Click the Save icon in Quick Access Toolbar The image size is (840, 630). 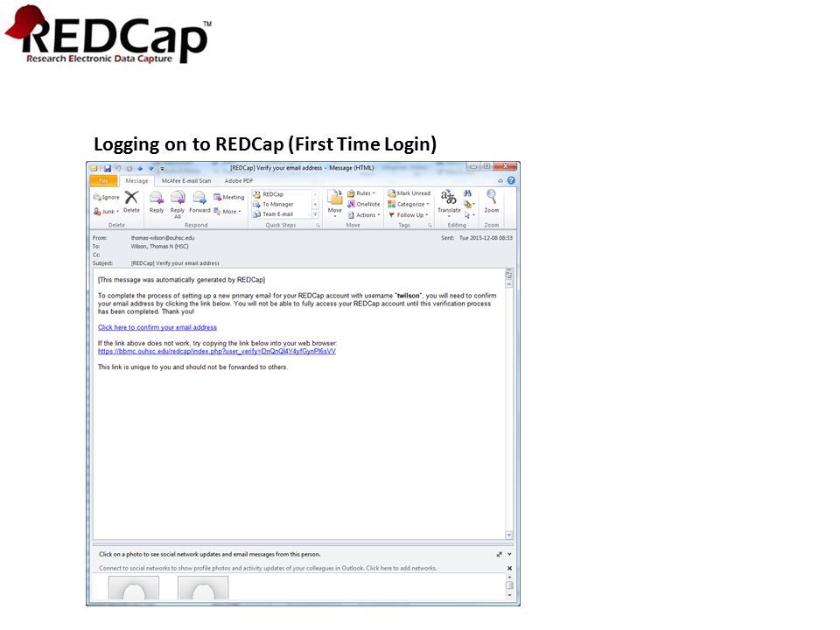point(107,168)
